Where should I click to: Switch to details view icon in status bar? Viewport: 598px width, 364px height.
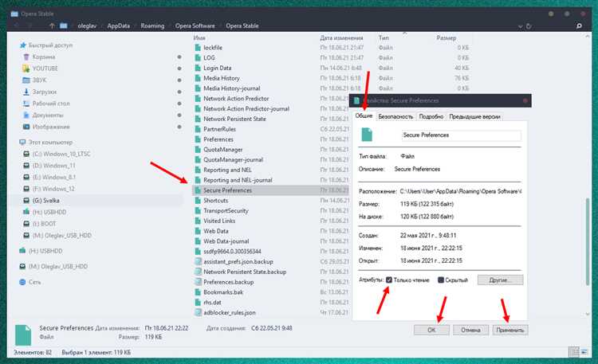[x=573, y=352]
